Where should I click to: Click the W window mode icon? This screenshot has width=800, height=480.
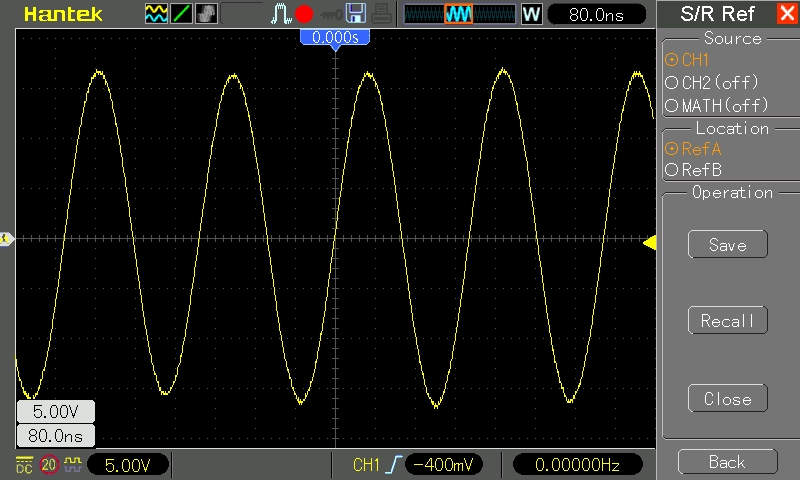point(532,15)
